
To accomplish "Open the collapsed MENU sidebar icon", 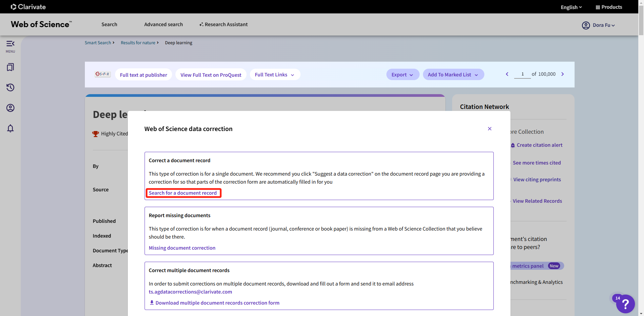I will 10,46.
